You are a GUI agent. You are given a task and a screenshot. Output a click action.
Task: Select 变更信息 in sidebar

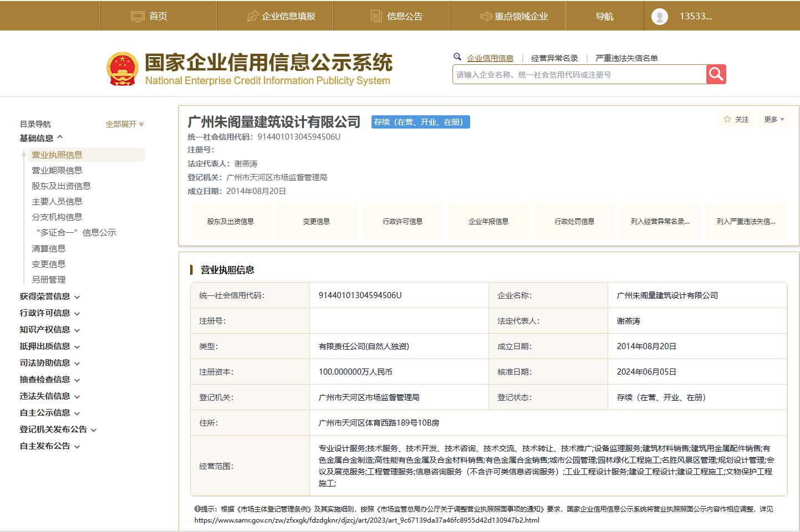click(x=49, y=264)
